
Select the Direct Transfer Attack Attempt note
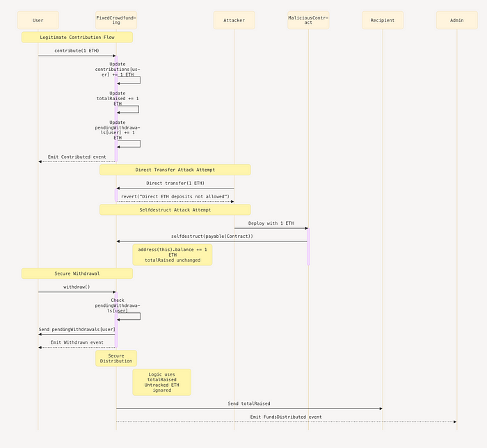[x=175, y=170]
